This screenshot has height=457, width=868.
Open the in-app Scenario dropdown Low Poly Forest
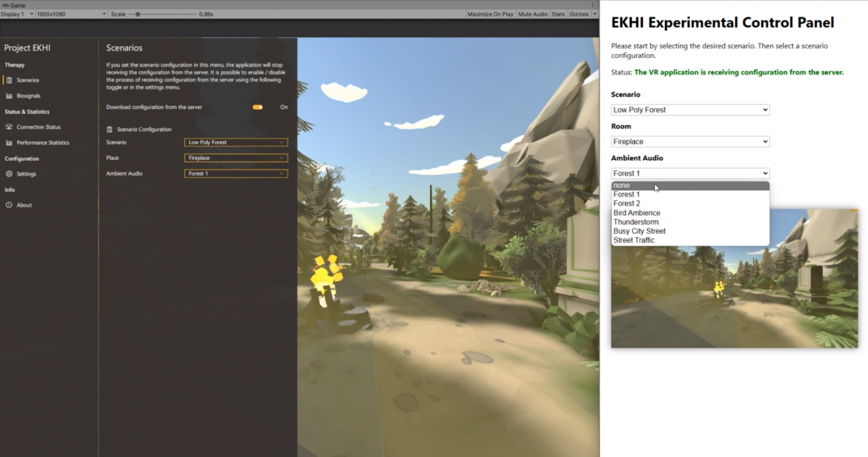pyautogui.click(x=235, y=143)
